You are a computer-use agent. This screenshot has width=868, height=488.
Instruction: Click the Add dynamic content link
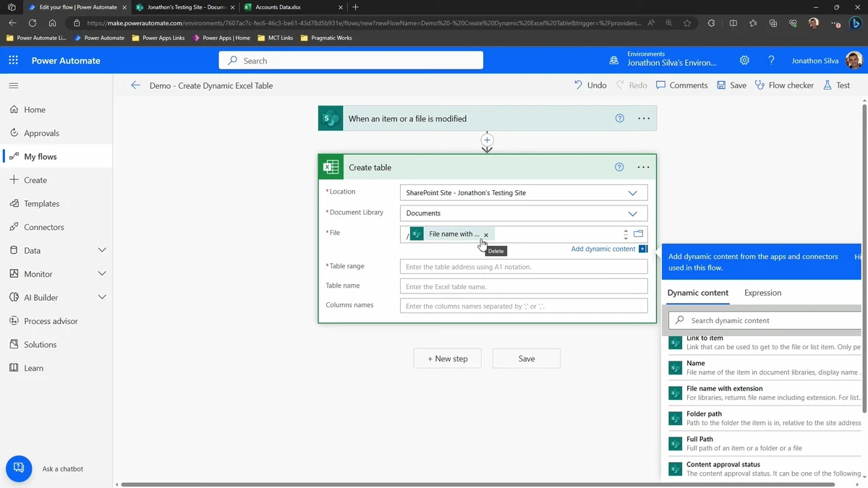click(603, 249)
